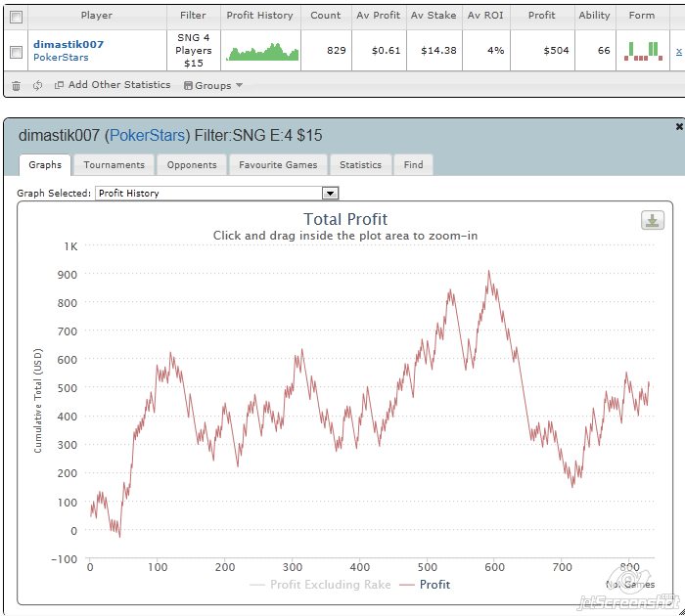Toggle the select-all checkbox in header
This screenshot has width=685, height=616.
[15, 16]
